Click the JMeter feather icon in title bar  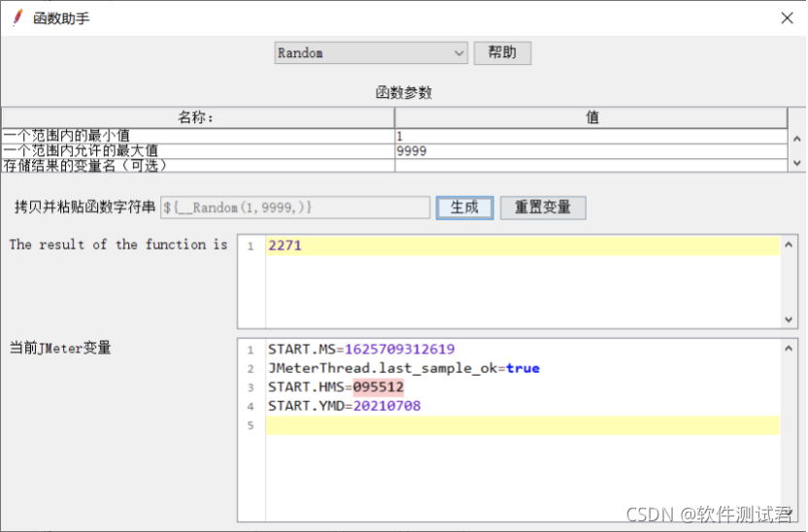click(17, 17)
